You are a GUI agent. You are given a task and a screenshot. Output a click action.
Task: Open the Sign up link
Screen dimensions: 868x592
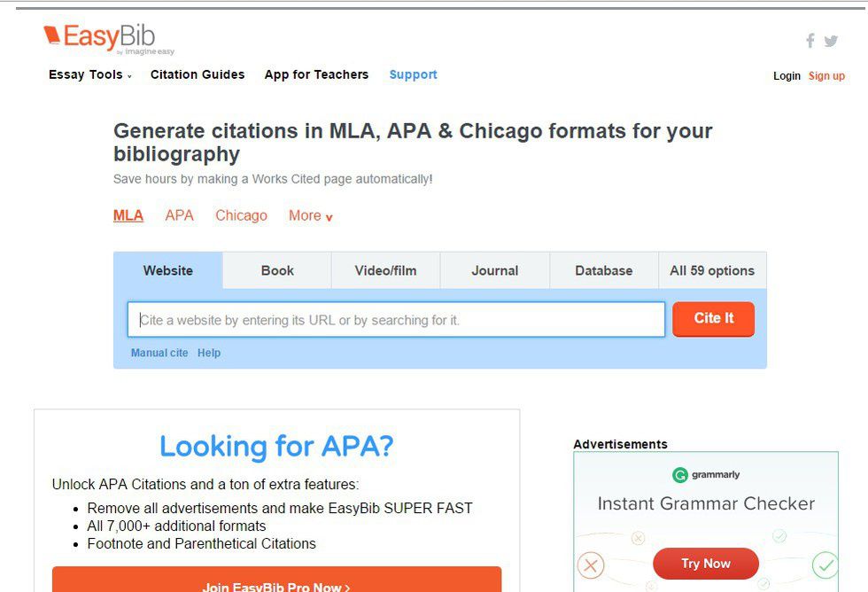pos(826,76)
